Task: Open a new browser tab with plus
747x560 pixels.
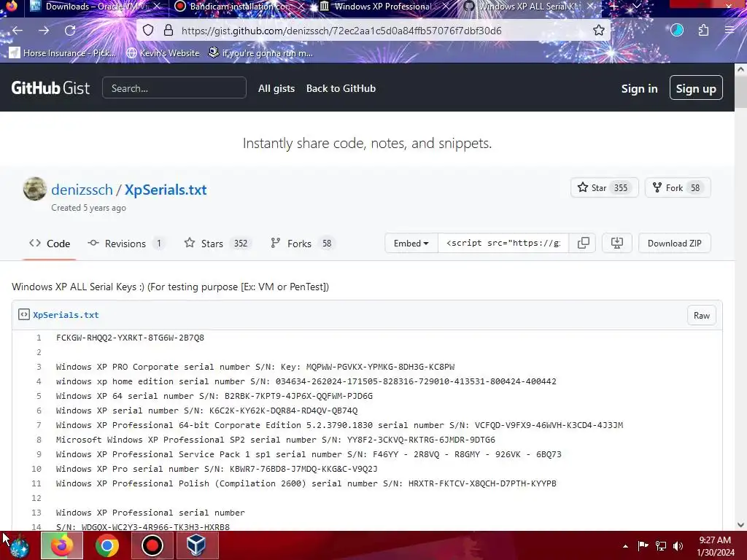Action: (x=614, y=6)
